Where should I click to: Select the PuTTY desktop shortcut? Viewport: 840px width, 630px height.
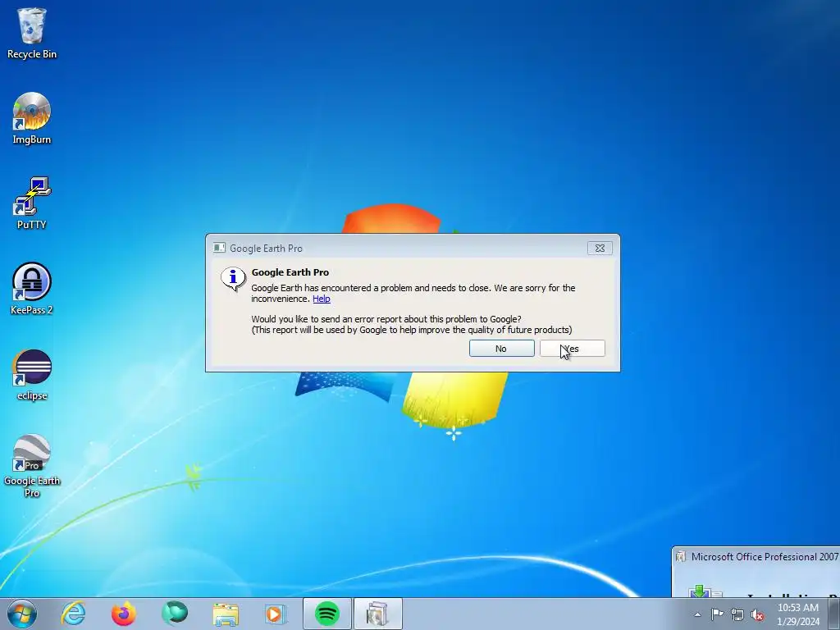point(32,203)
